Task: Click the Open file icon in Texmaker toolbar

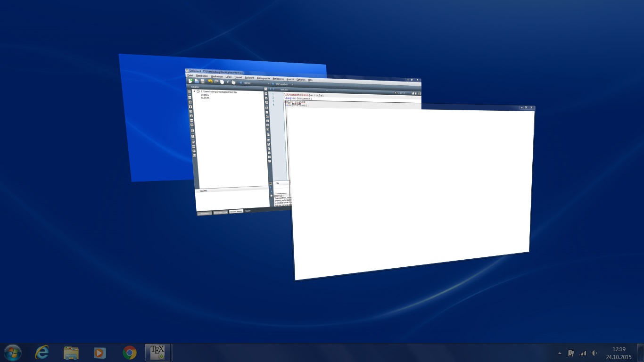Action: coord(197,81)
